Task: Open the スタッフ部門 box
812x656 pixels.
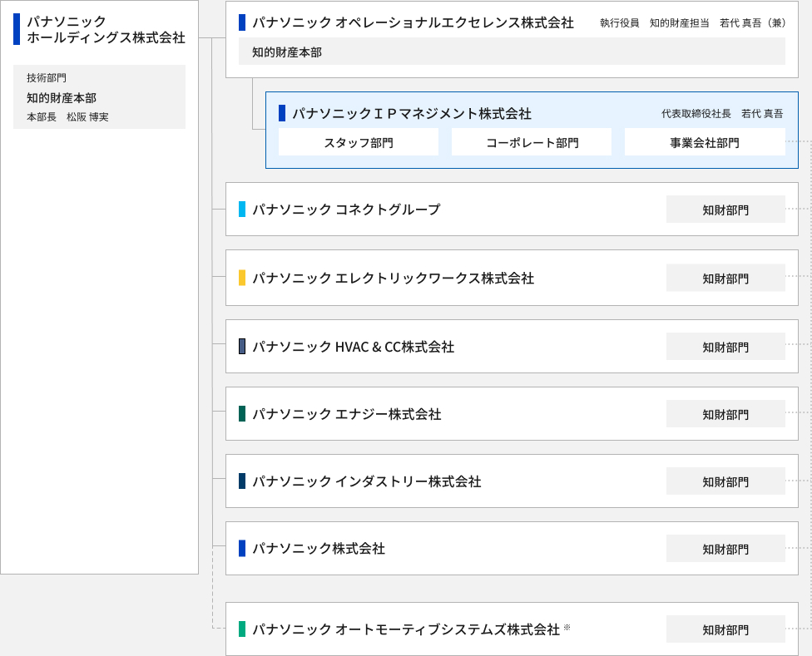Action: coord(358,141)
